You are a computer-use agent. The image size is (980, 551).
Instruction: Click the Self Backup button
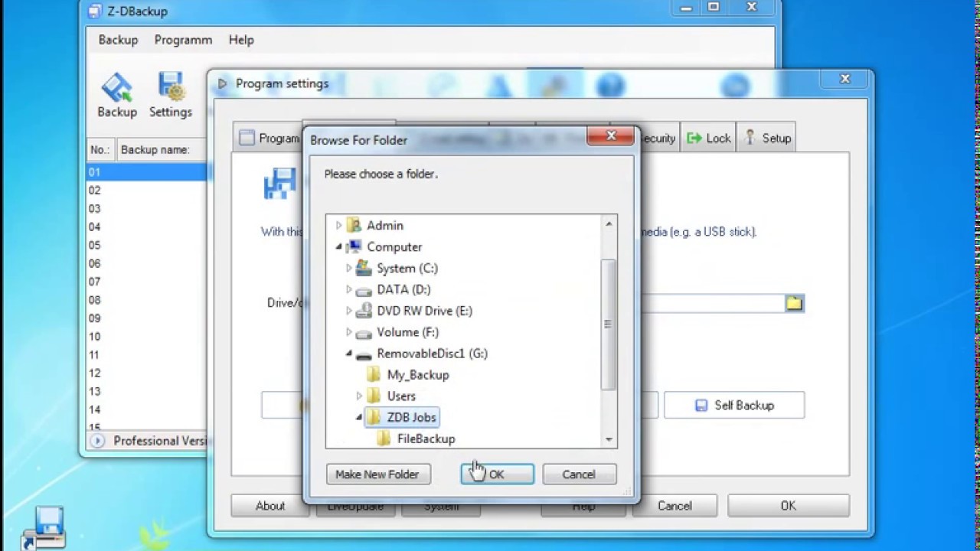tap(734, 406)
